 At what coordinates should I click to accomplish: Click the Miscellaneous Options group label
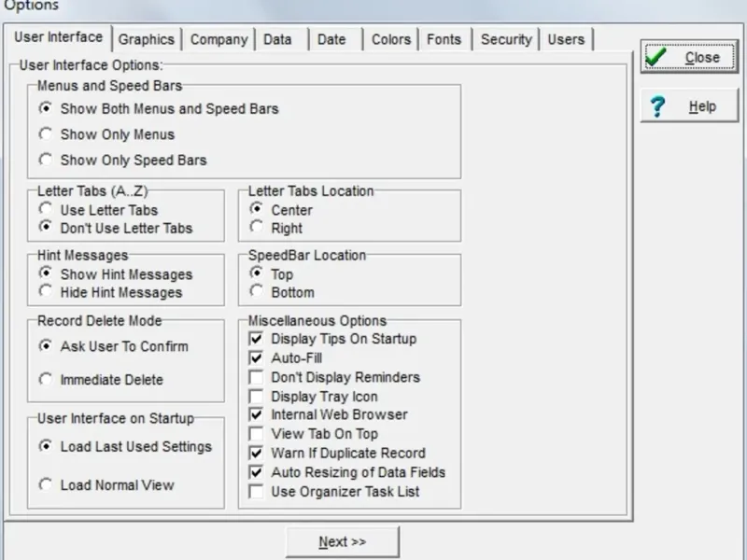tap(317, 320)
